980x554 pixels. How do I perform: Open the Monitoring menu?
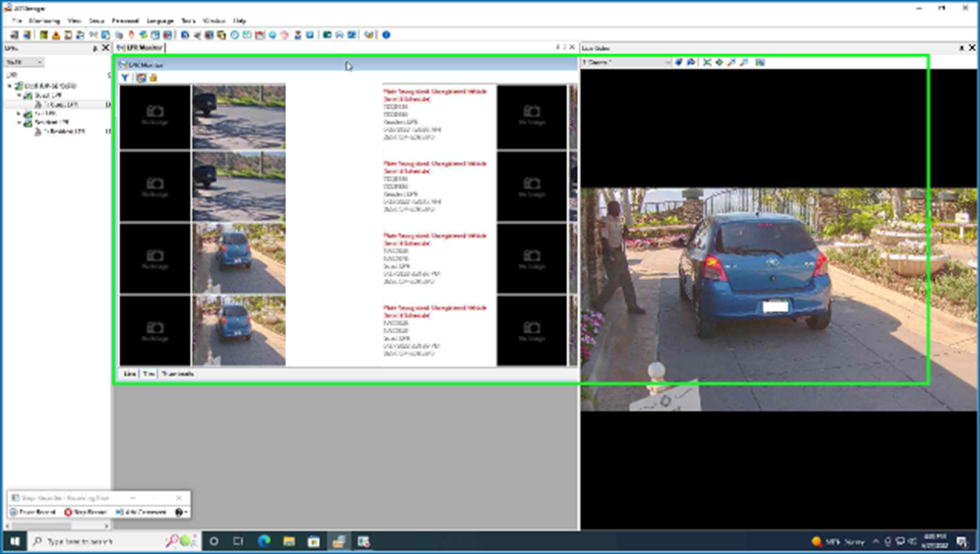[x=43, y=20]
